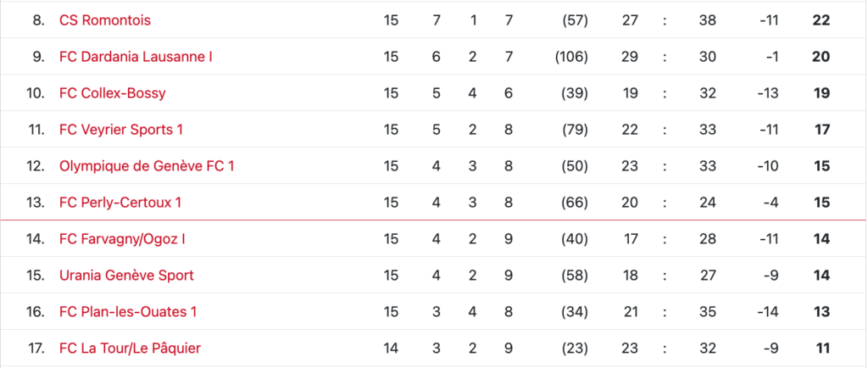Select FC Collex-Bossy goal difference -13
This screenshot has height=368, width=868.
tap(769, 93)
